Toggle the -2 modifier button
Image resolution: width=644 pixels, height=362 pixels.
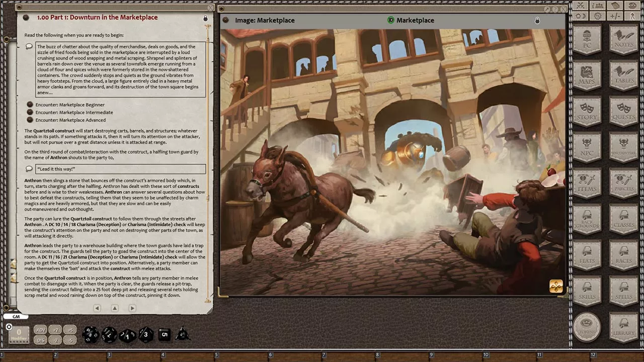point(56,340)
